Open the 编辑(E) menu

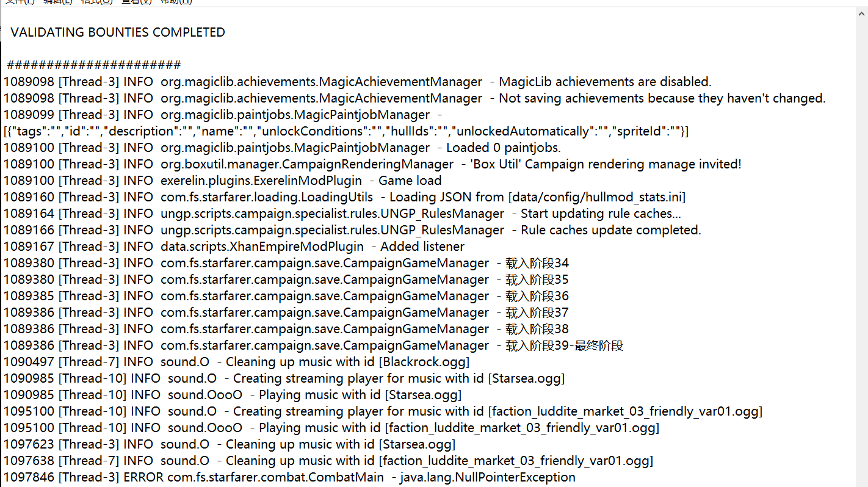click(x=58, y=2)
